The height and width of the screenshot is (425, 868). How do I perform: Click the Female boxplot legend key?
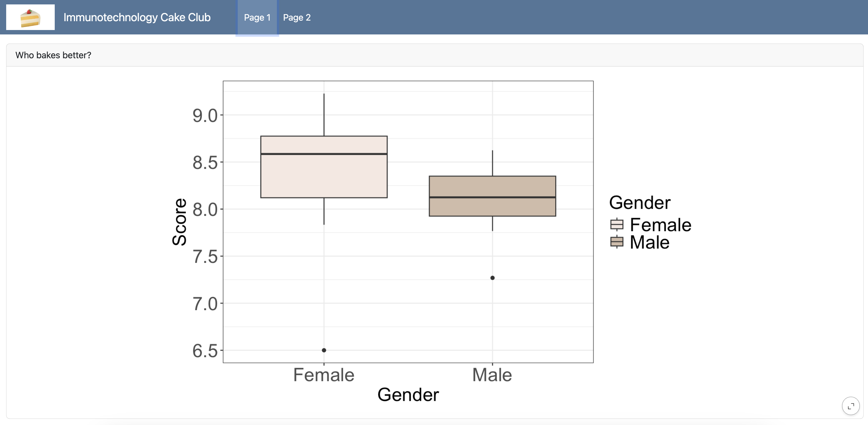[x=617, y=225]
